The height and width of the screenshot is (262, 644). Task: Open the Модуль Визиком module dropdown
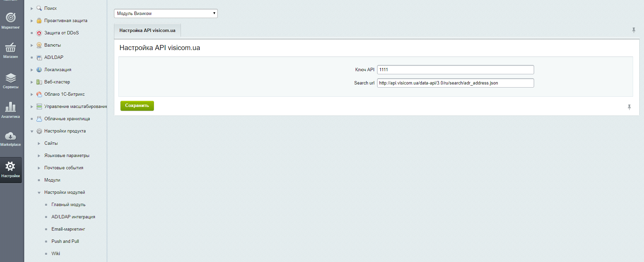coord(166,13)
